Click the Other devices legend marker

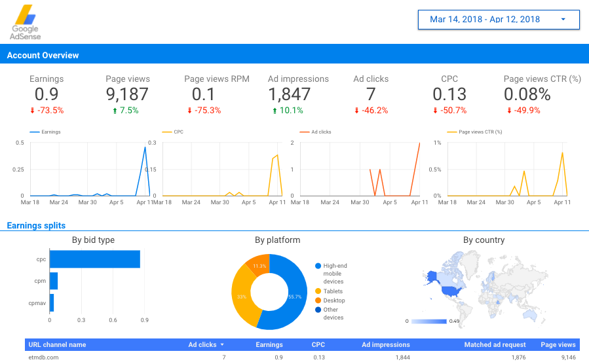pos(318,310)
